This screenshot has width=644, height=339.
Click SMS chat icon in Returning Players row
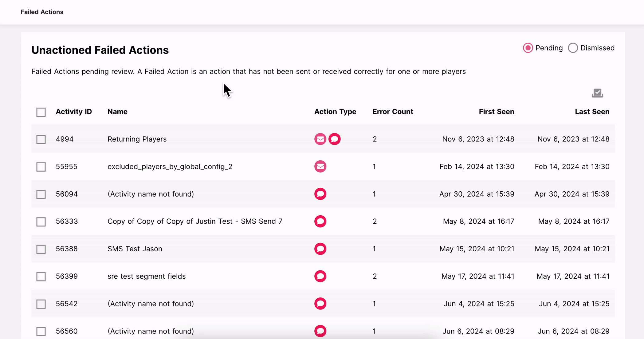[x=334, y=139]
